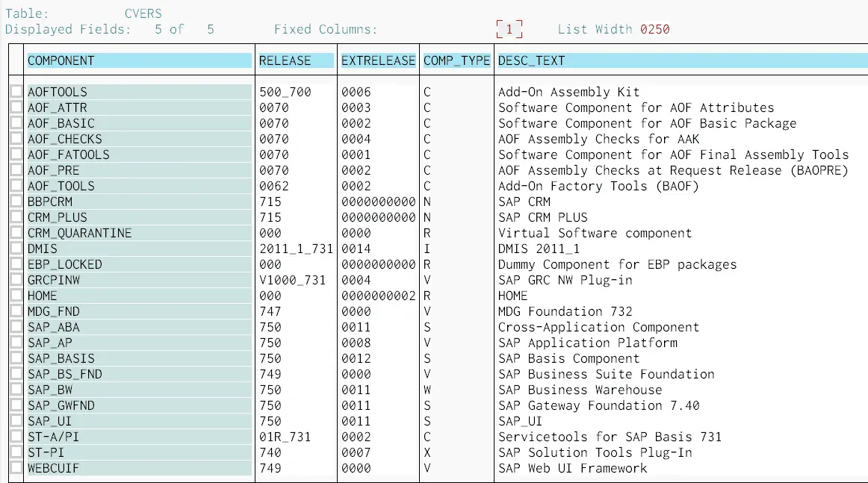Select the RELEASE column header
Screen dimensions: 868x483
(x=295, y=60)
